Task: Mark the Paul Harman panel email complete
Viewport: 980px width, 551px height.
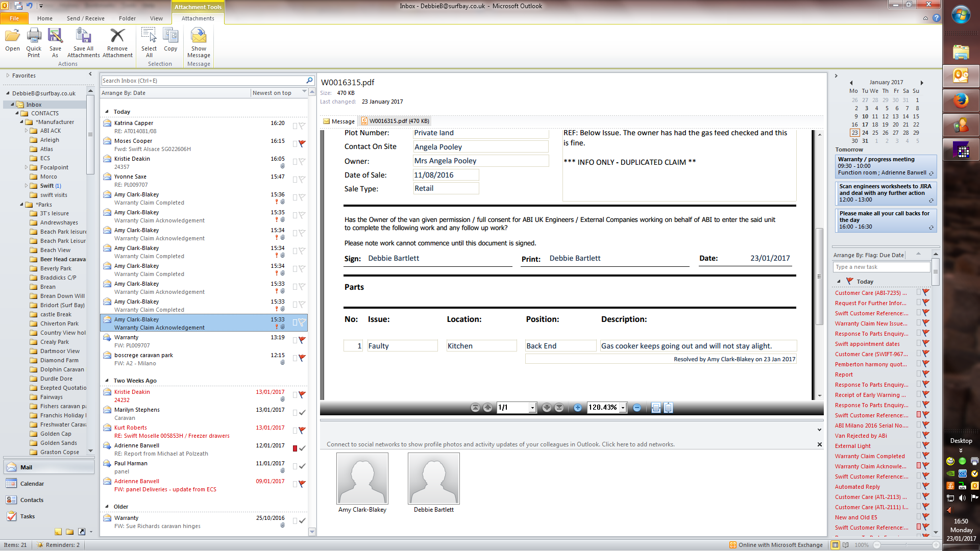Action: coord(302,466)
